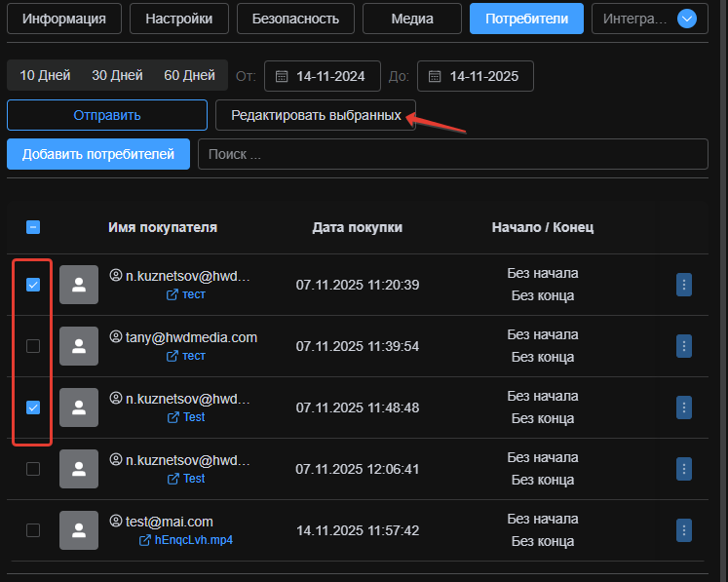Click Редактировать выбранных button
Screen dimensions: 728x582
316,115
